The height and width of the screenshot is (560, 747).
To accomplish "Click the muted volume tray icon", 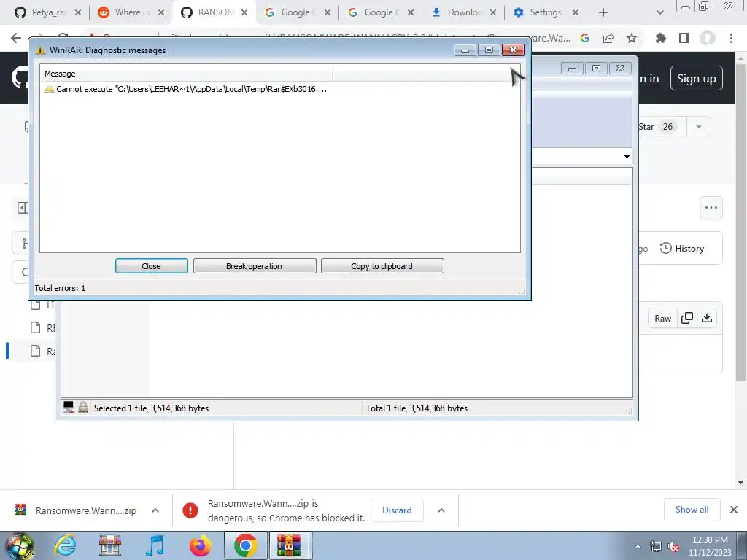I will 673,546.
